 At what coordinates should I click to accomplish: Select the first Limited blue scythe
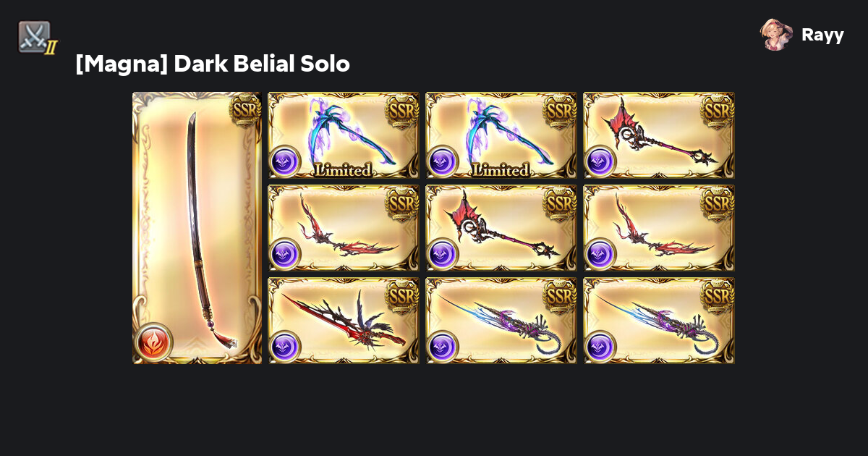(344, 135)
